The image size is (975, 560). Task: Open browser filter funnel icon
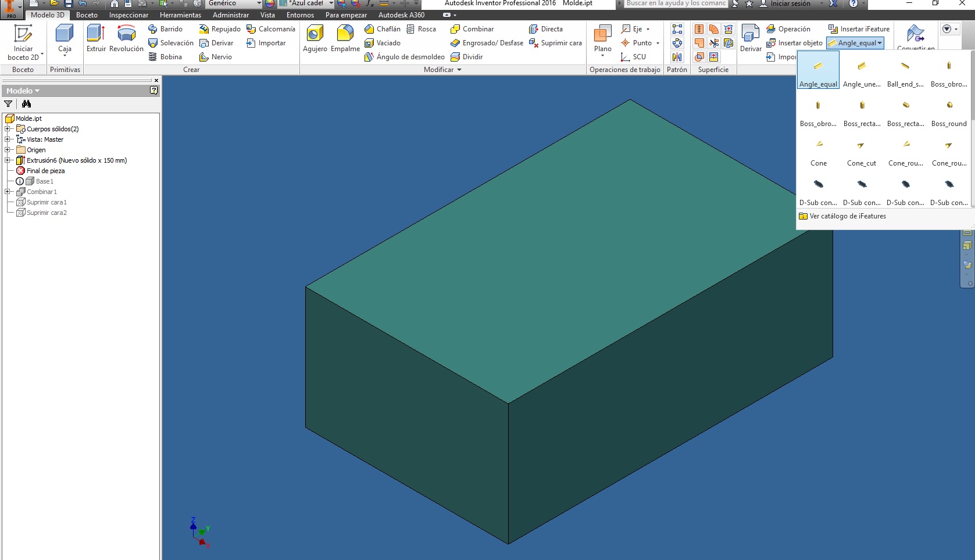(x=8, y=104)
